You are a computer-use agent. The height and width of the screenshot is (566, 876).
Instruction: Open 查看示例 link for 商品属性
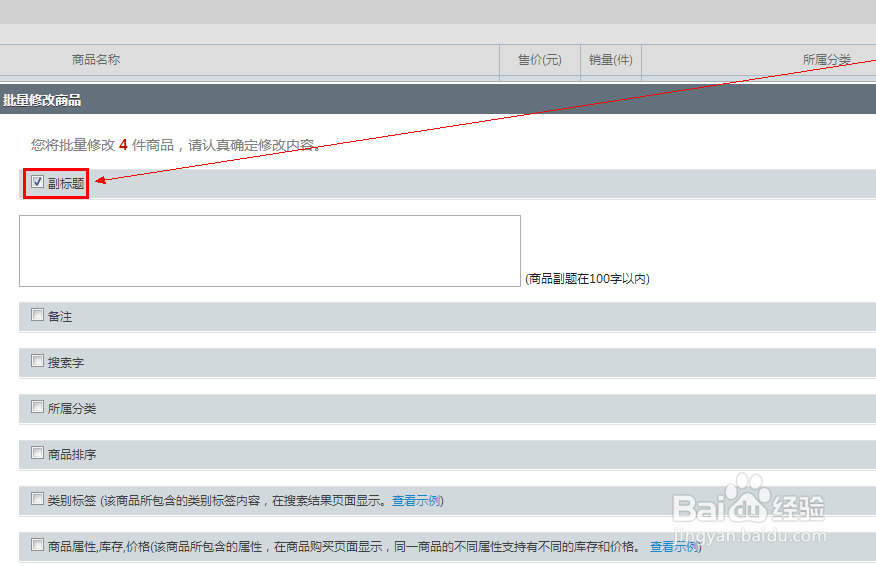click(x=674, y=546)
